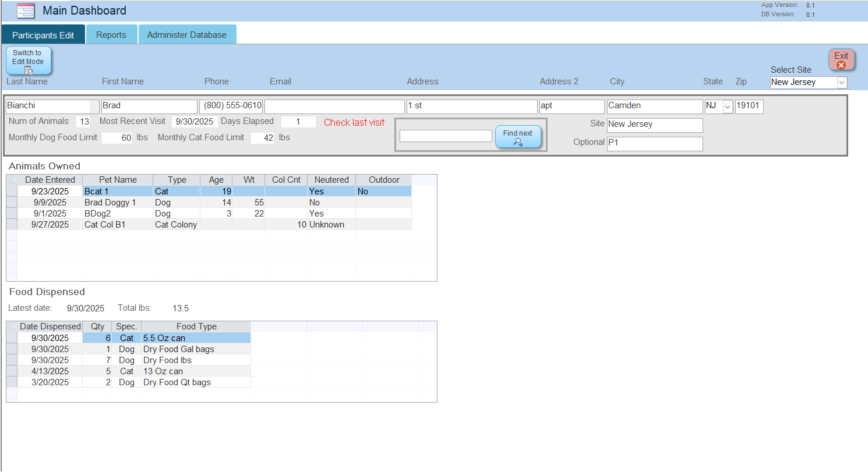Click the Type column header
The image size is (868, 472).
[x=177, y=180]
